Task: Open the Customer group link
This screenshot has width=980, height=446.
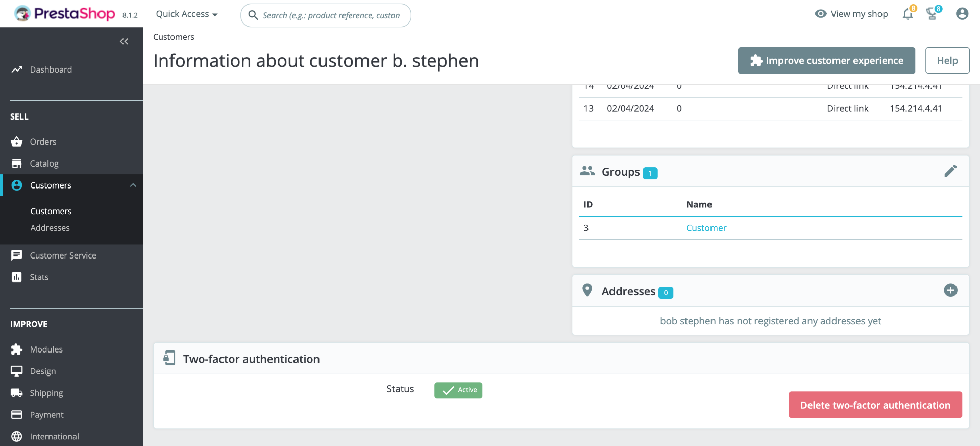Action: 706,228
